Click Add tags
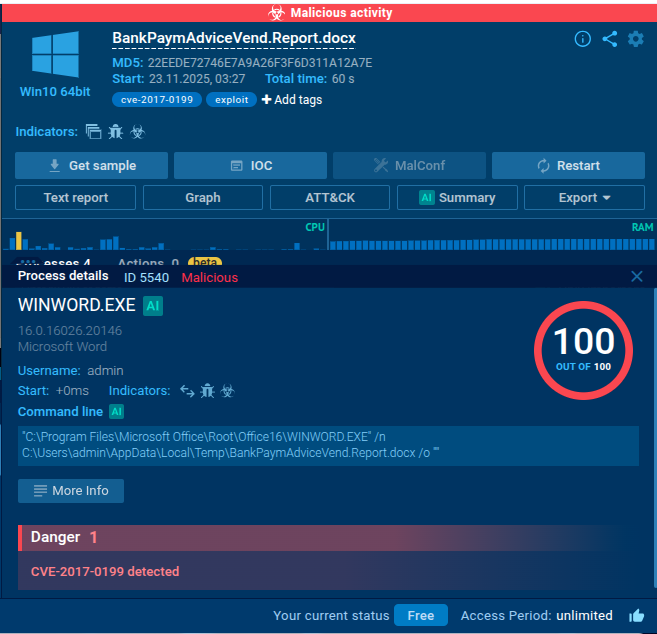Screen dimensions: 657x634 292,100
